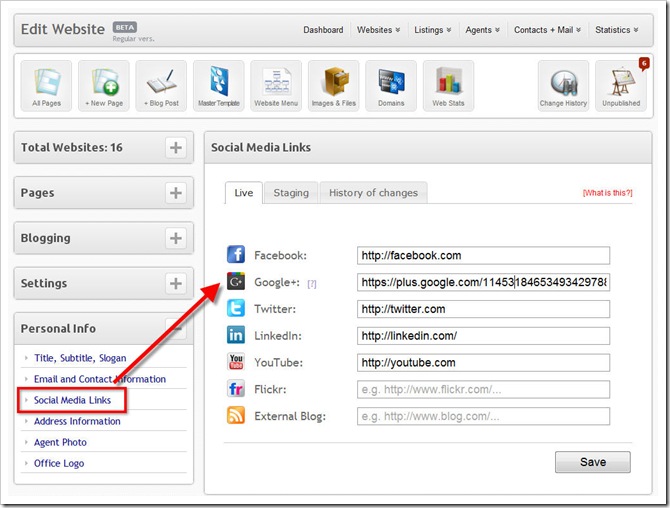Go to the Dashboard
The width and height of the screenshot is (670, 508).
[x=323, y=30]
